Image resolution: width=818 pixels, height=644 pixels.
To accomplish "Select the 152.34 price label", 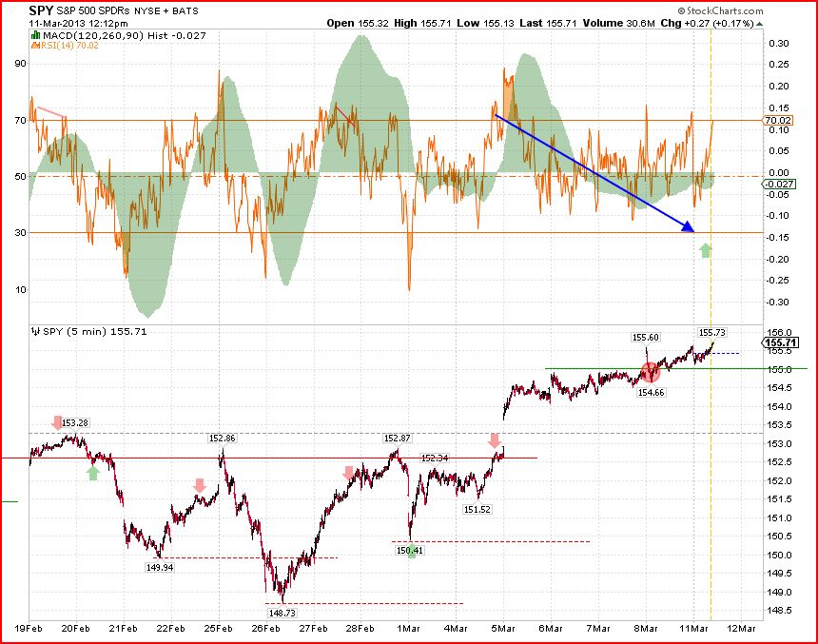I will pos(435,459).
